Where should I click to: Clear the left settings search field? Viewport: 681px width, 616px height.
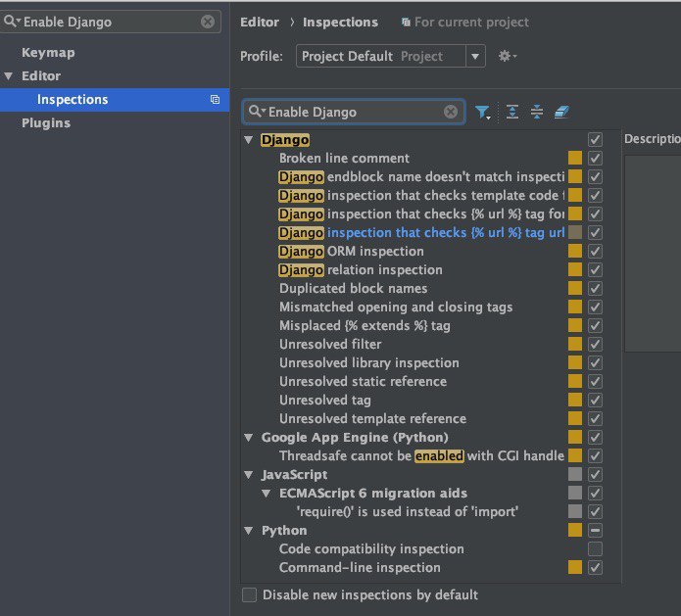208,22
